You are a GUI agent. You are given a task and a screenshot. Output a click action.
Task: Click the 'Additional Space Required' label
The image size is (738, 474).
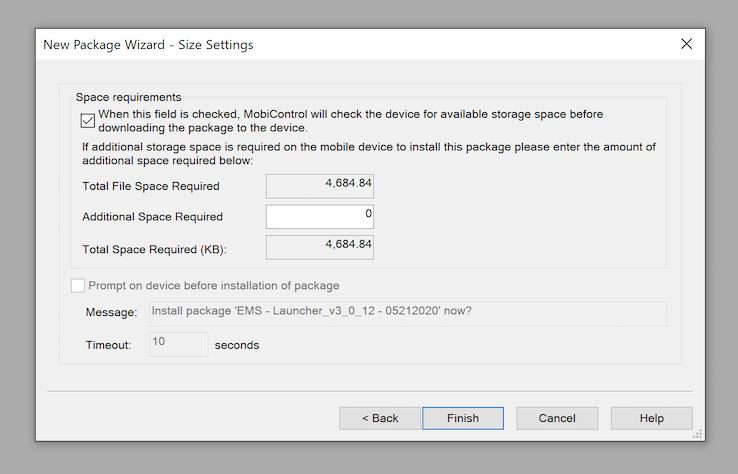(152, 217)
